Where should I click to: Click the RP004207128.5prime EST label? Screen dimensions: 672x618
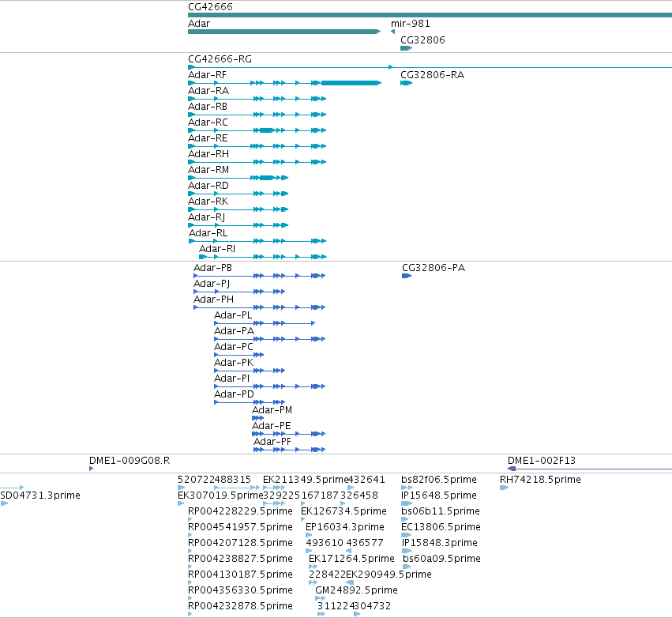click(x=240, y=544)
